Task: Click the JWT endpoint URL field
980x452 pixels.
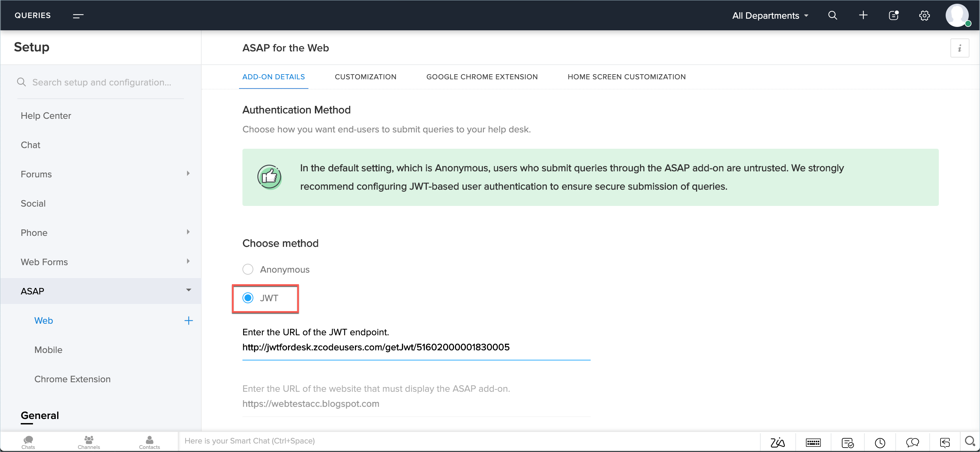Action: pyautogui.click(x=416, y=347)
